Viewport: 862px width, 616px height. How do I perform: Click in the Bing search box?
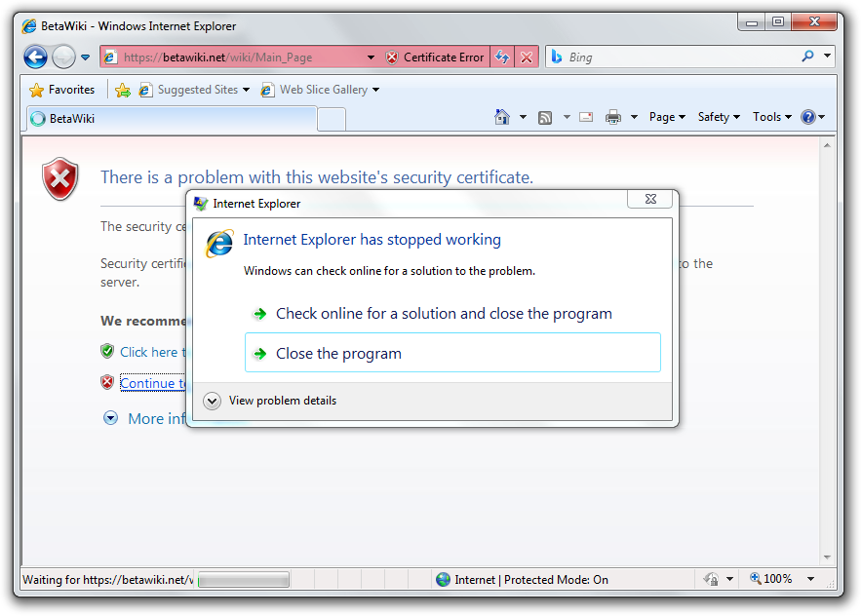[682, 58]
